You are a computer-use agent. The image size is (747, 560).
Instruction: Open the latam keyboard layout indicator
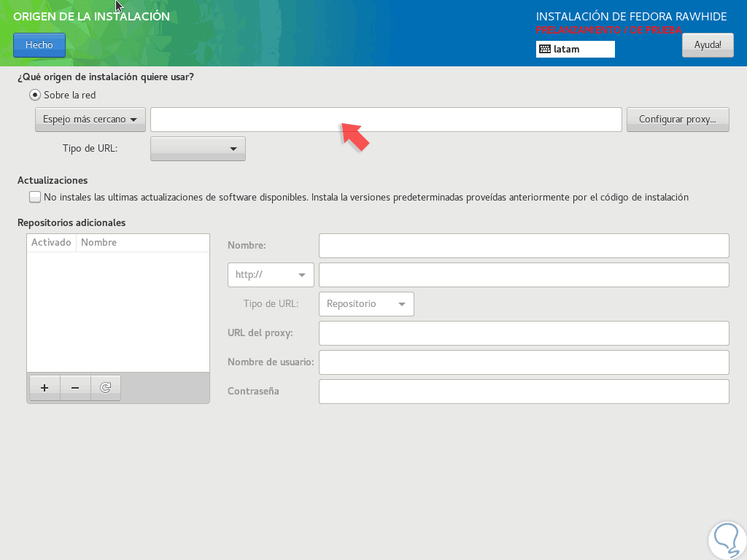575,49
